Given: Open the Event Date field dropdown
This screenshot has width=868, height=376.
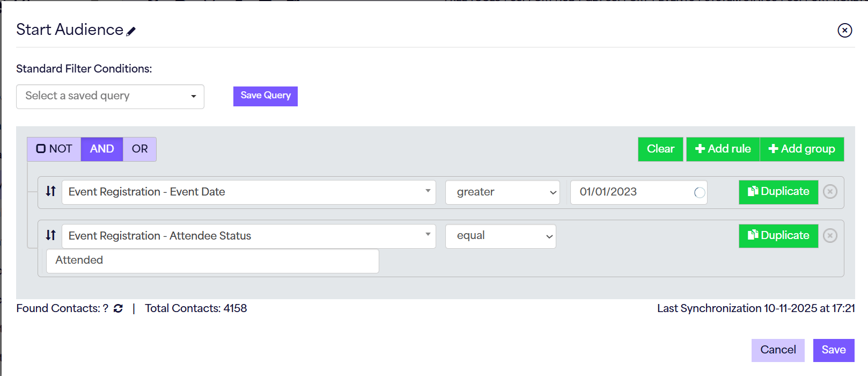Looking at the screenshot, I should tap(248, 192).
